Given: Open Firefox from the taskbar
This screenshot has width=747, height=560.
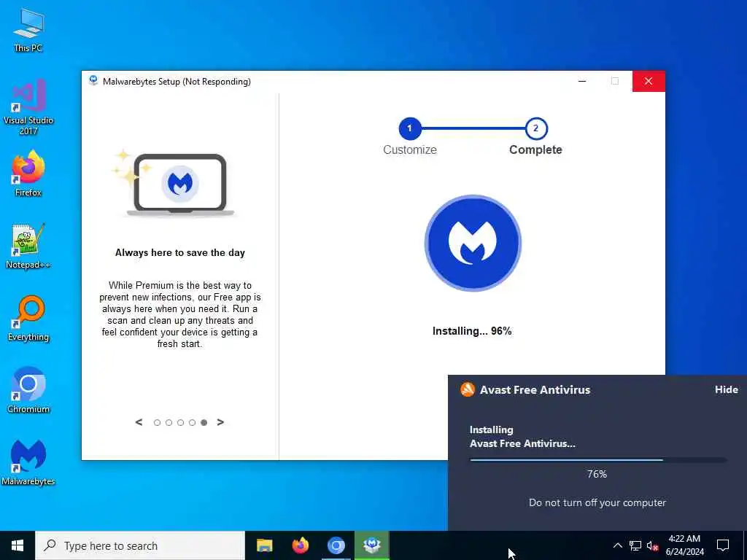Looking at the screenshot, I should coord(300,545).
